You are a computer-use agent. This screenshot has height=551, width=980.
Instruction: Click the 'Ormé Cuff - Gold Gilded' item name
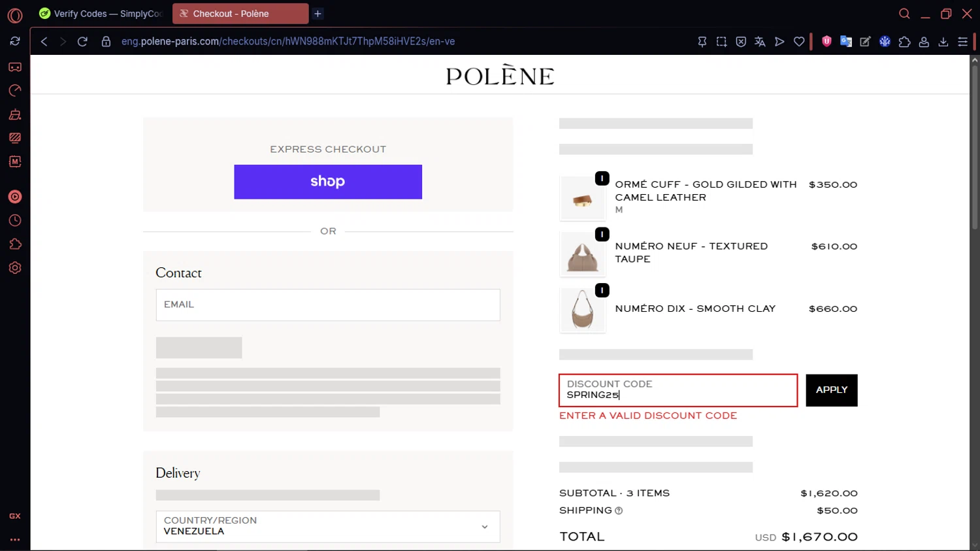706,191
